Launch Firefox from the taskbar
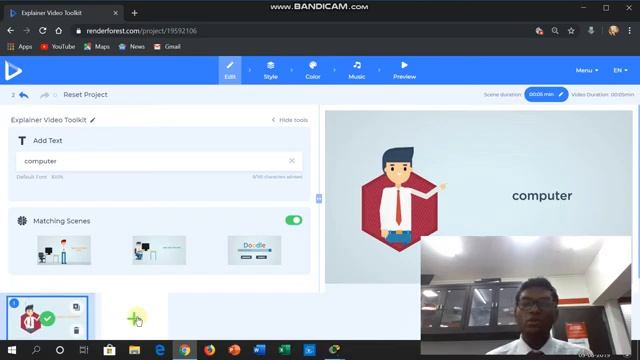The image size is (640, 360). point(209,350)
